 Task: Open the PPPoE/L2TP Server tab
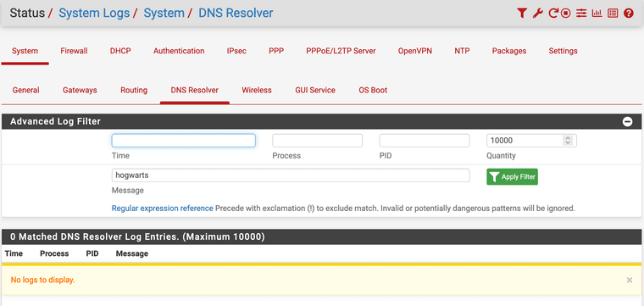pyautogui.click(x=341, y=51)
